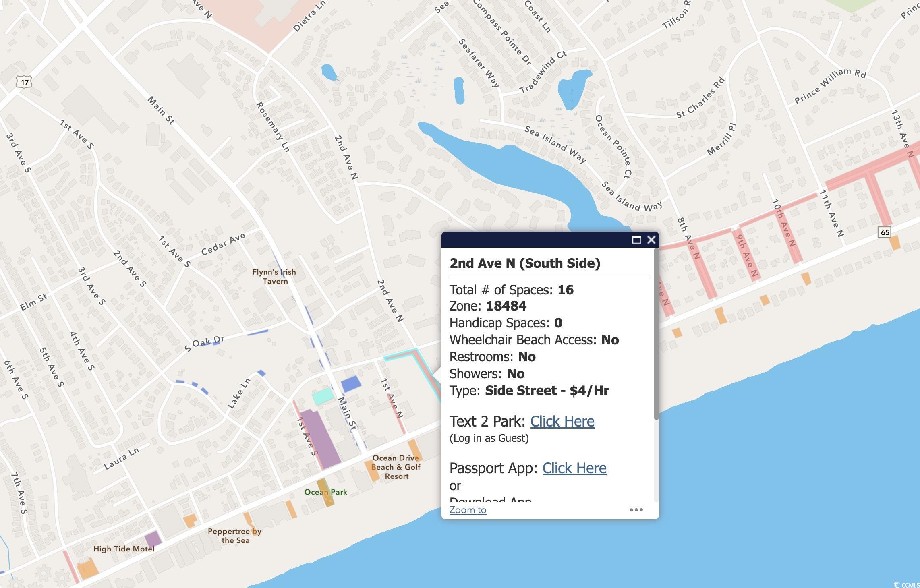This screenshot has width=920, height=588.
Task: Click the Ocean Drive Beach & Golf Resort label
Action: pos(396,467)
